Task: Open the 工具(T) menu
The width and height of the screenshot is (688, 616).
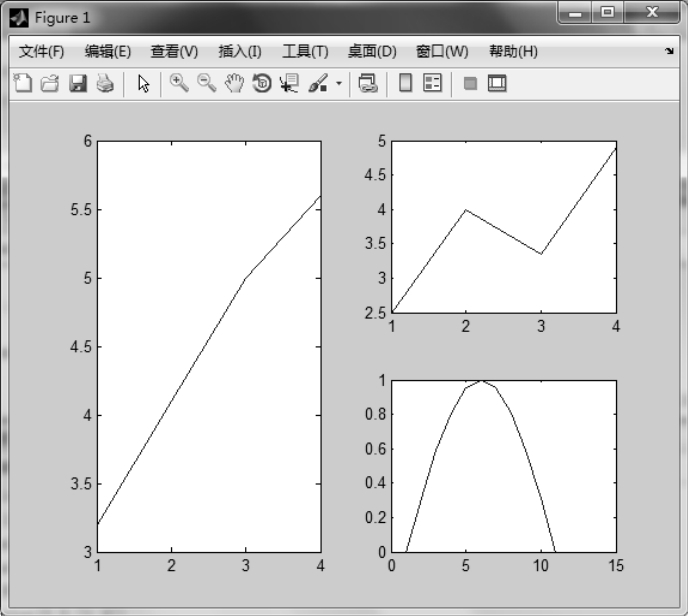Action: click(x=305, y=51)
